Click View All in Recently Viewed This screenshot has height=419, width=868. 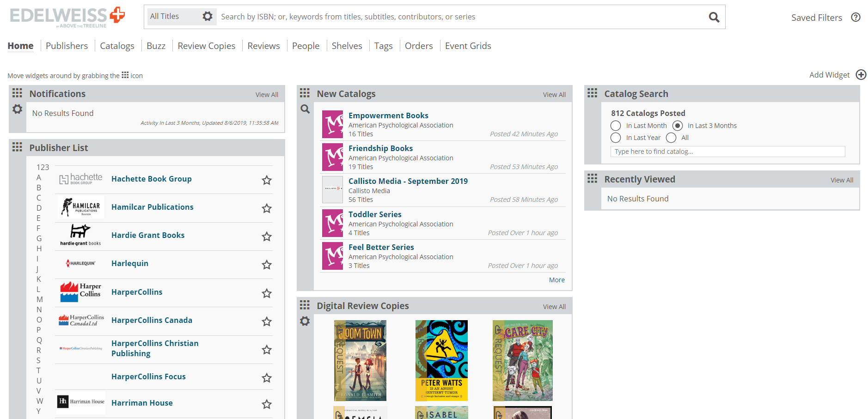click(x=842, y=180)
